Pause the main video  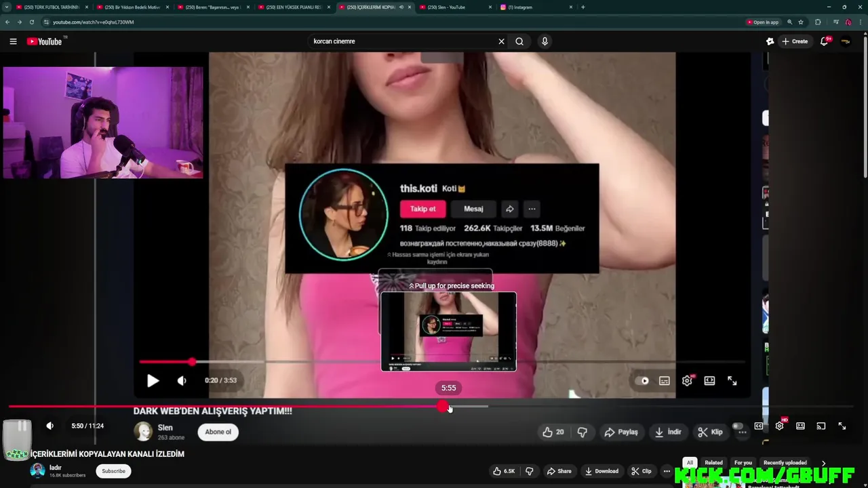pyautogui.click(x=22, y=426)
